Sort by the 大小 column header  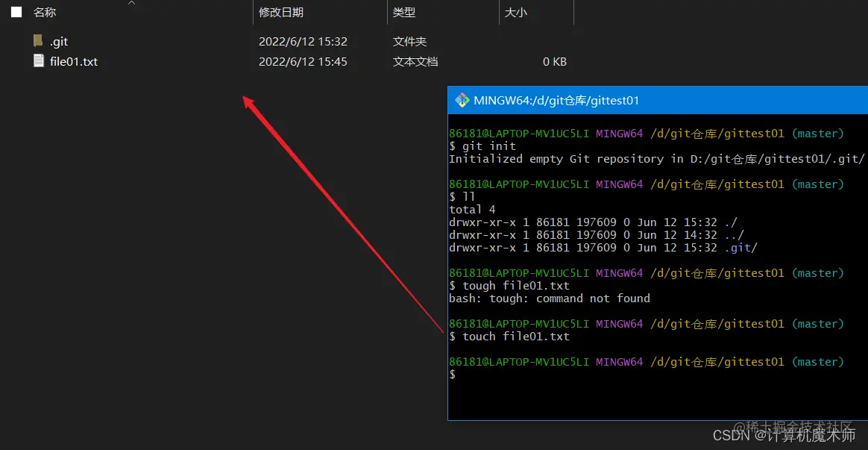click(516, 12)
